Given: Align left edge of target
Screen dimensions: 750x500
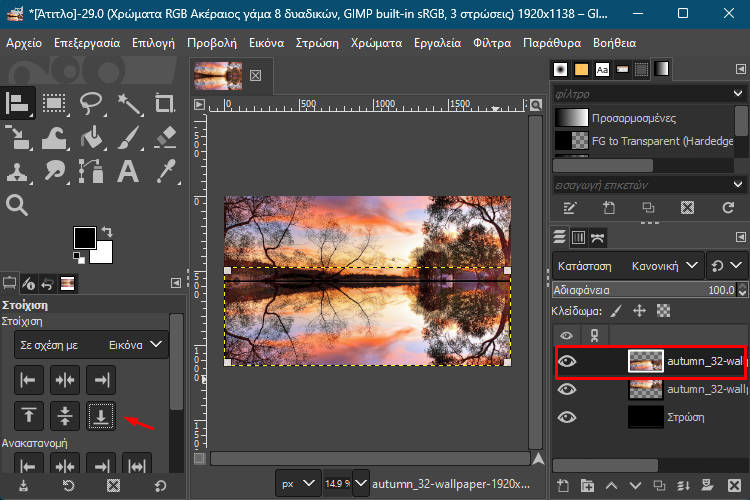Looking at the screenshot, I should pos(29,380).
